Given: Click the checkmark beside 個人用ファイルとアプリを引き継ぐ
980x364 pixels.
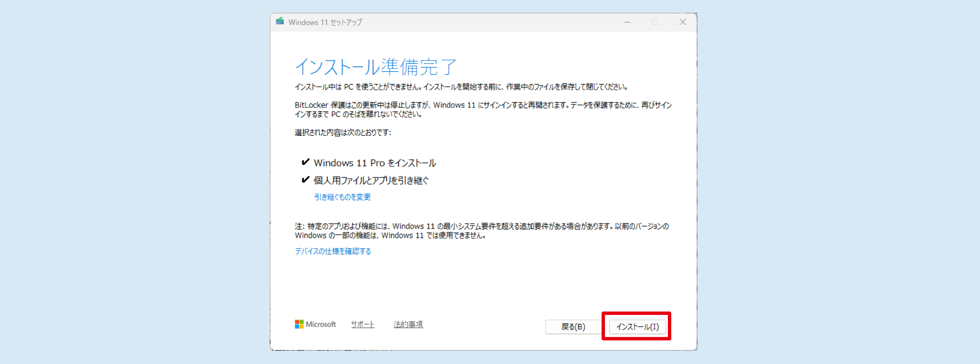Looking at the screenshot, I should tap(305, 180).
